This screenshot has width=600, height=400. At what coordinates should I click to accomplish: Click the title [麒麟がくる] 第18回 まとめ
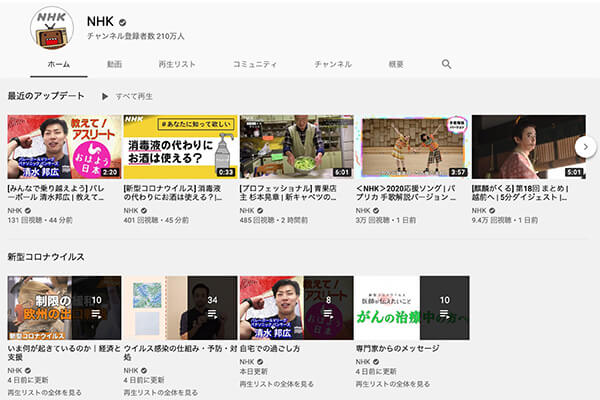click(520, 193)
